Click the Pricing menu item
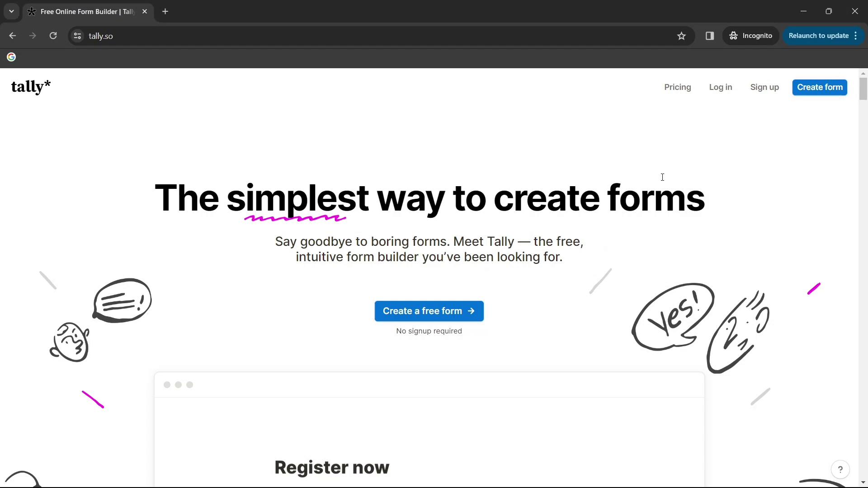 click(x=678, y=86)
